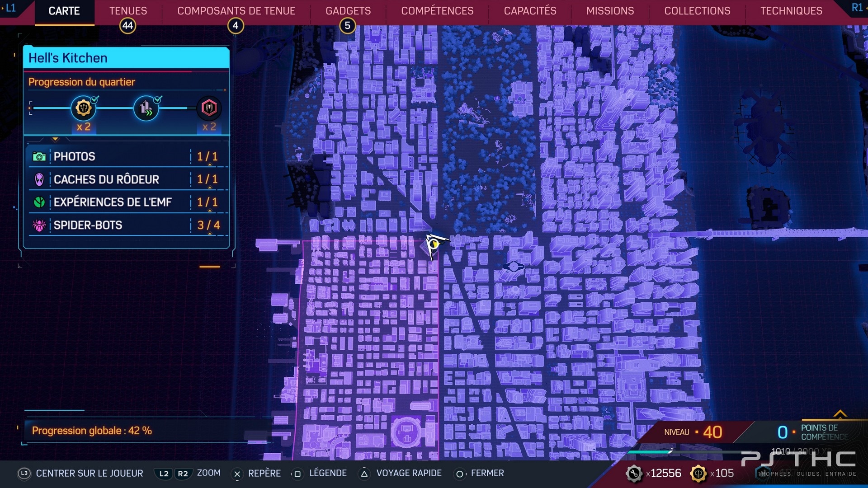Click the VOYAGE RAPIDE prompt

[x=409, y=473]
